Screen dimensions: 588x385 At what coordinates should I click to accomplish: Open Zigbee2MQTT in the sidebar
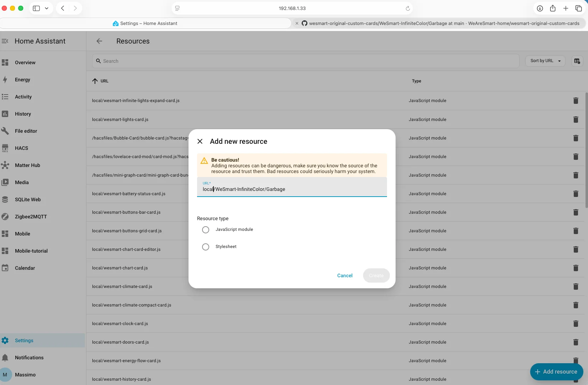point(31,217)
